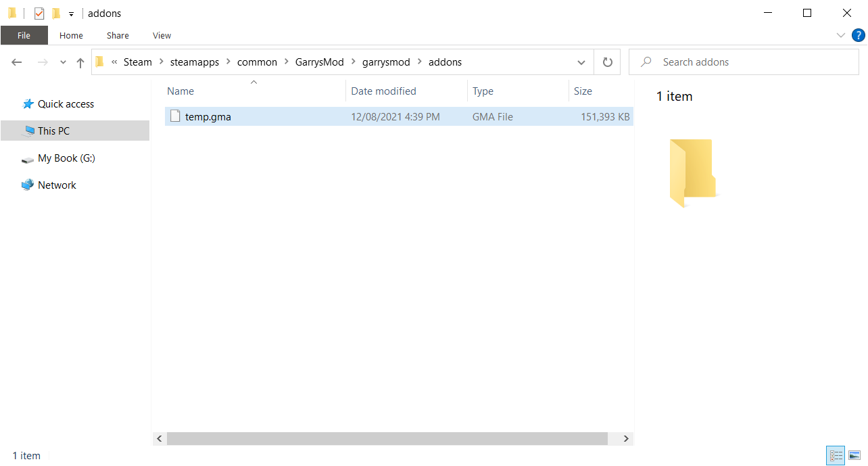Select This PC in navigation pane
Screen dimensions: 868x466
(x=75, y=131)
